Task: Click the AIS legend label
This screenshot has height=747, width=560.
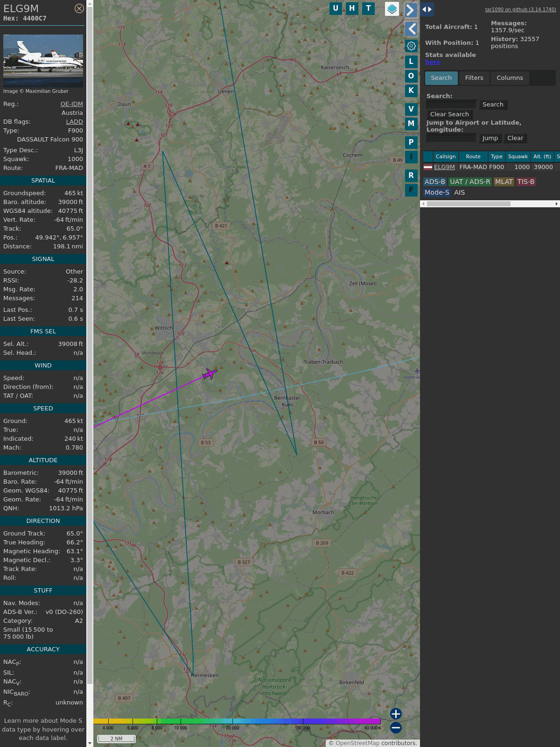Action: [x=460, y=192]
